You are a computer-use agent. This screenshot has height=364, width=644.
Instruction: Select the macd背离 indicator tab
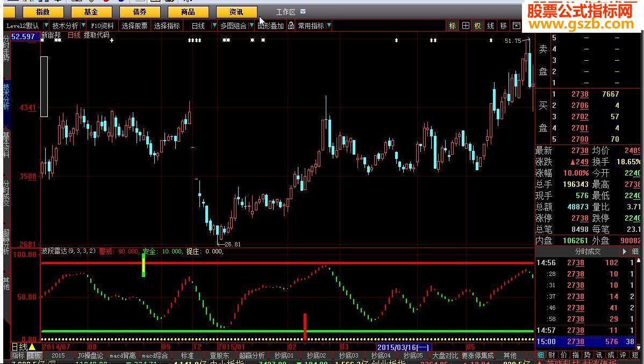pos(122,355)
